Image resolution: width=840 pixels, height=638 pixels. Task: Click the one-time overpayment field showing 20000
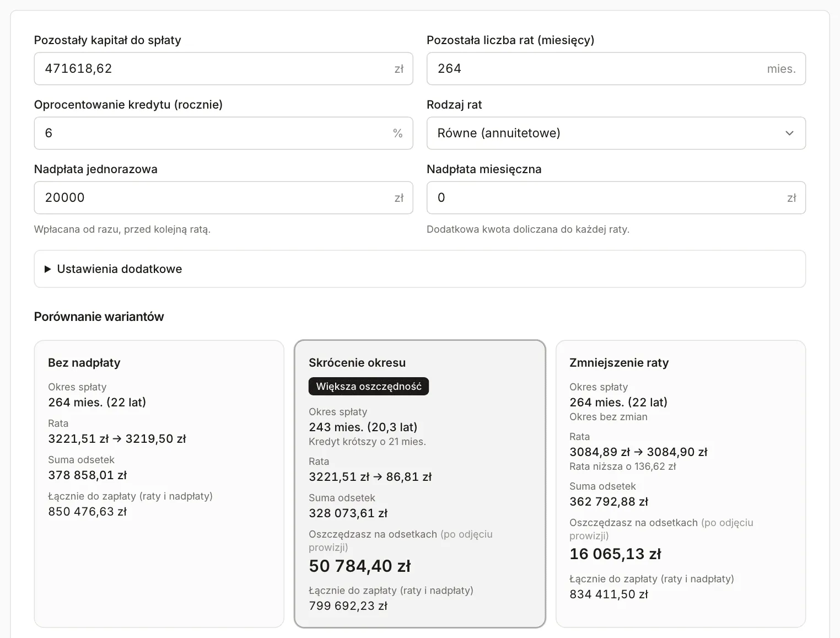(223, 197)
